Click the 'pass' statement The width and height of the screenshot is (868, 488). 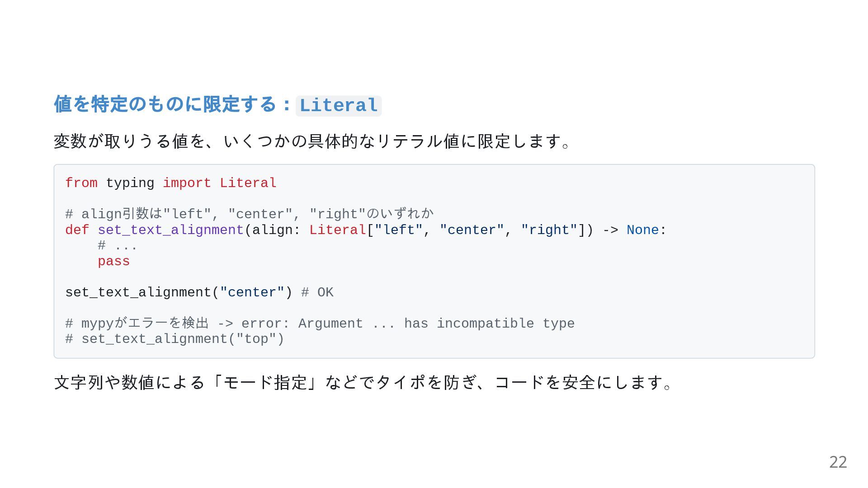click(114, 261)
